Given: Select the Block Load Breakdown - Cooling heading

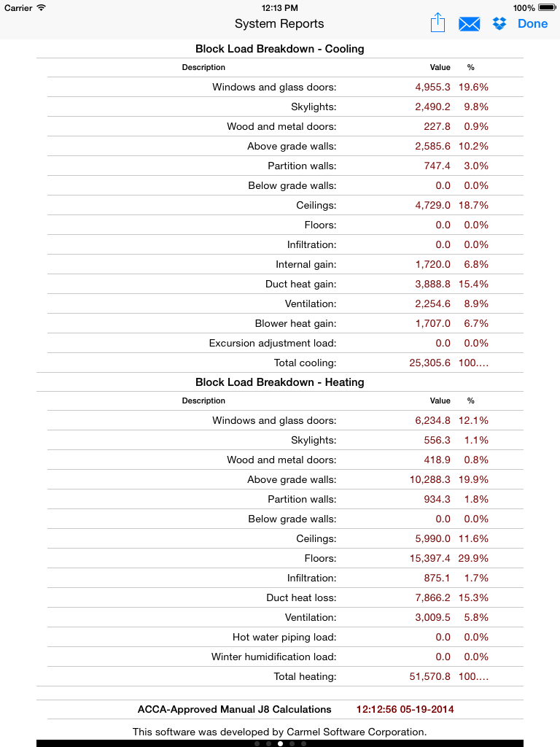Looking at the screenshot, I should pyautogui.click(x=279, y=49).
